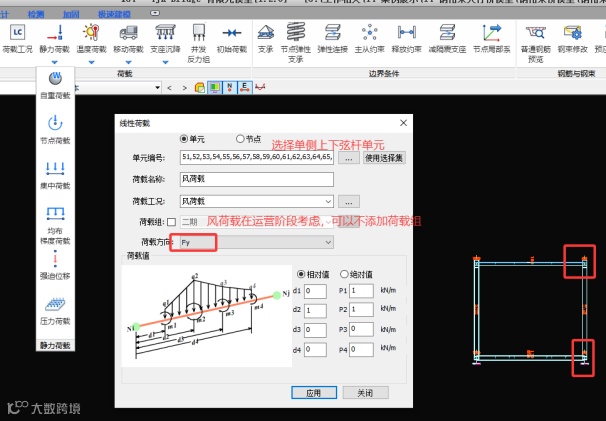Click the red curve toolbar icon

(260, 87)
